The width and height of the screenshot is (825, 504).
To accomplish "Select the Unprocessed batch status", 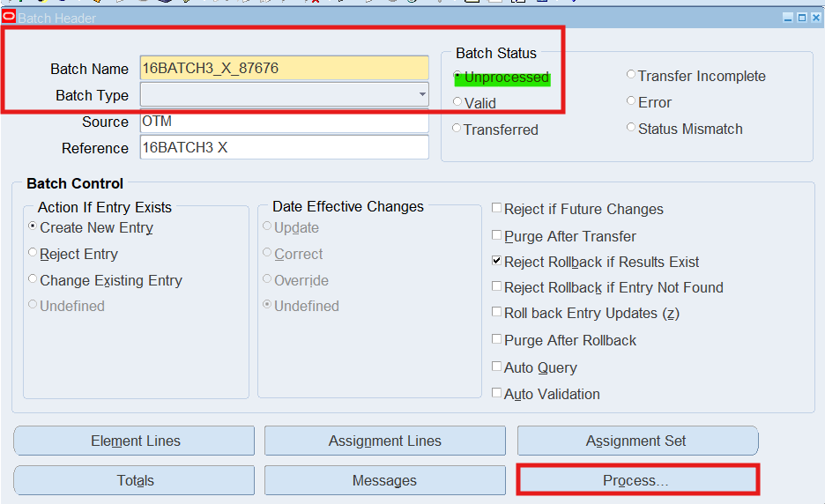I will [x=457, y=77].
